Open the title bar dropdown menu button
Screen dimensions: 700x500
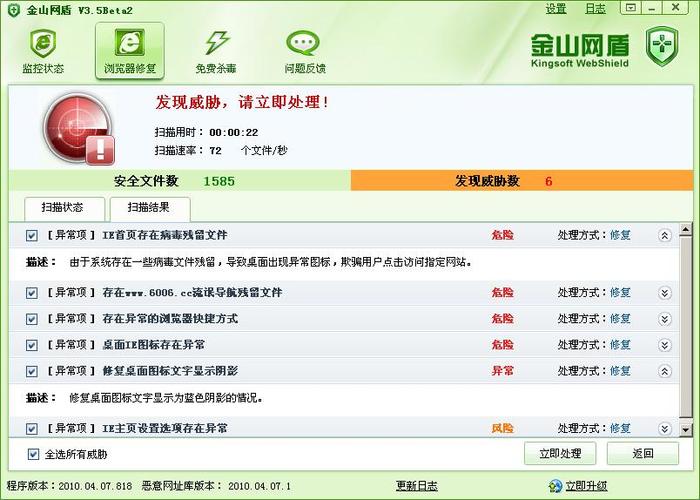tap(631, 8)
